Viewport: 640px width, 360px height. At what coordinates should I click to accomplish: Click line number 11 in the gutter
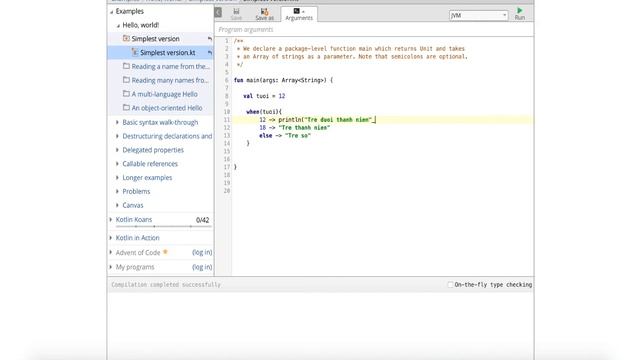tap(227, 120)
